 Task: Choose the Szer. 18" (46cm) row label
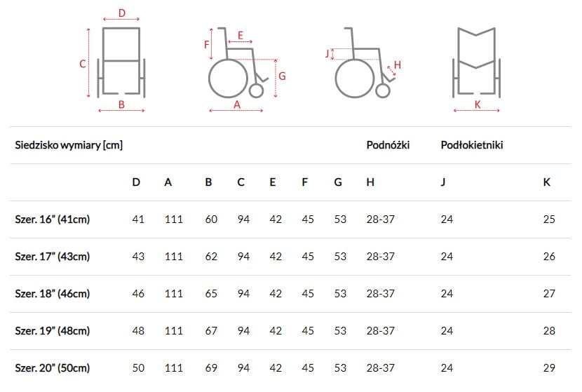pos(53,294)
